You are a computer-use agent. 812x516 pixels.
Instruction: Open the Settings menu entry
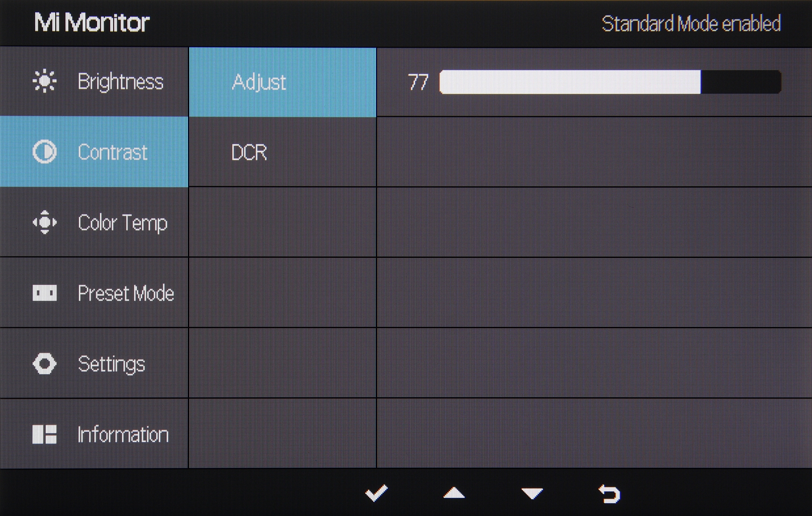coord(111,364)
